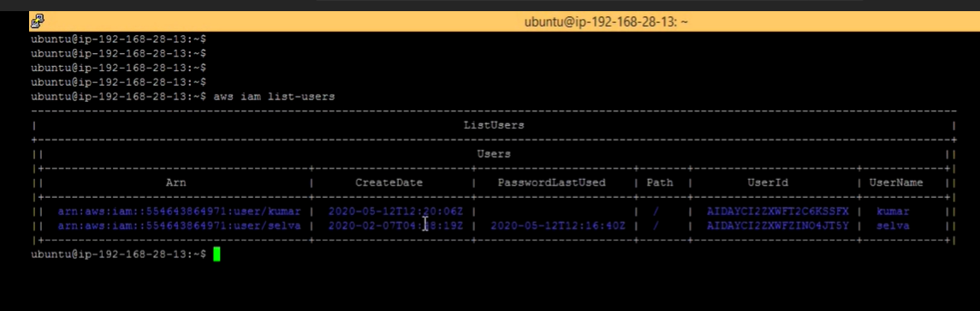Click the username selva

[893, 226]
